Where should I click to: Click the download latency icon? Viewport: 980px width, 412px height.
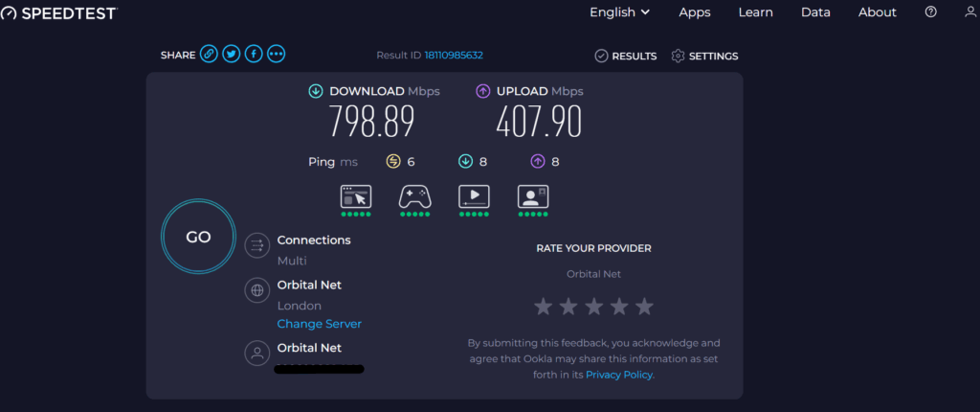click(x=465, y=162)
